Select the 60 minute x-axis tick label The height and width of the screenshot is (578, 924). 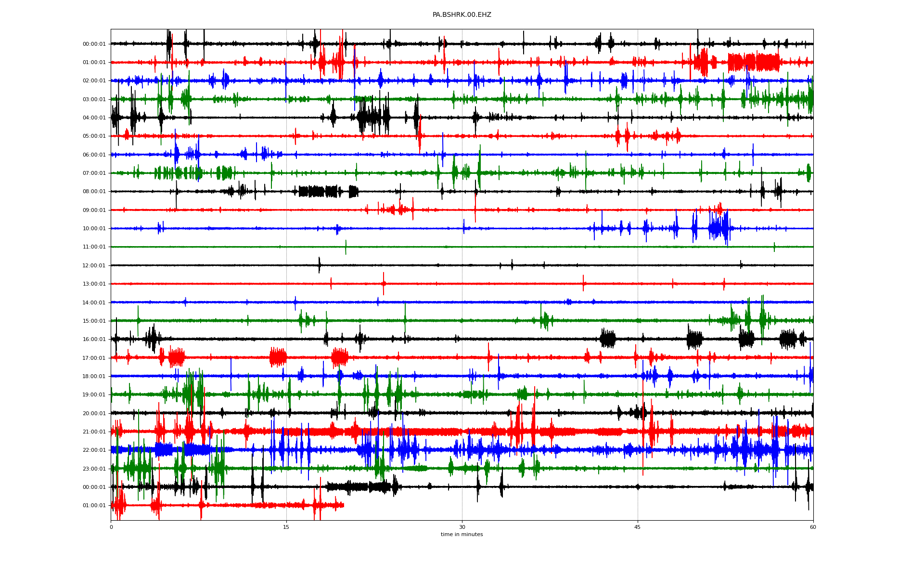click(813, 527)
